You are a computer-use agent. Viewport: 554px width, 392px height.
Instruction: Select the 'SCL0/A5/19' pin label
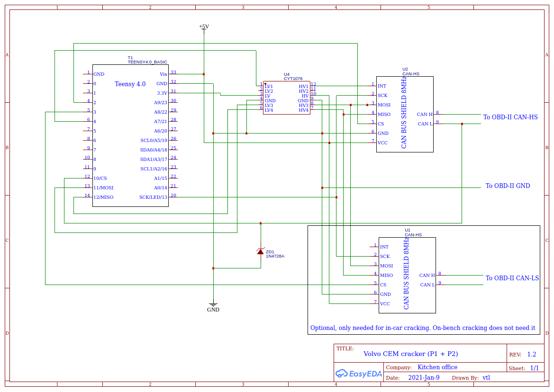pos(154,141)
